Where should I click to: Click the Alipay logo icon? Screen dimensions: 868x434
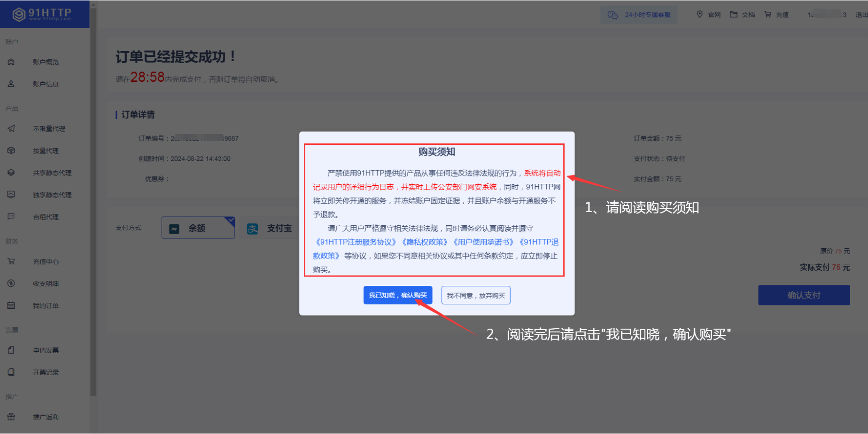pyautogui.click(x=252, y=229)
